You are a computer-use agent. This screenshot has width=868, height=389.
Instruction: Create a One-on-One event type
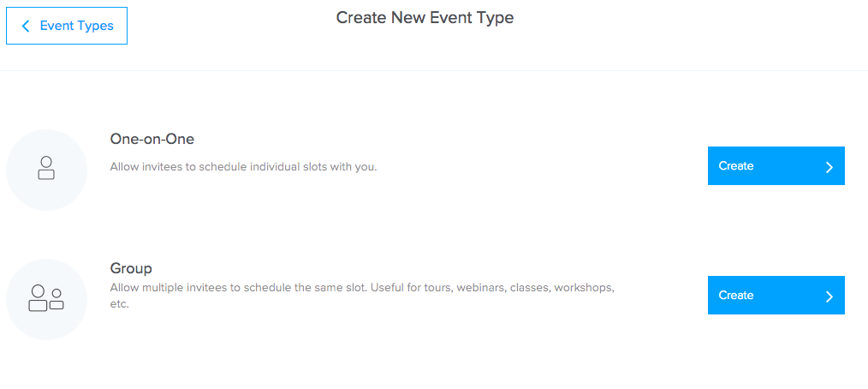click(x=776, y=165)
